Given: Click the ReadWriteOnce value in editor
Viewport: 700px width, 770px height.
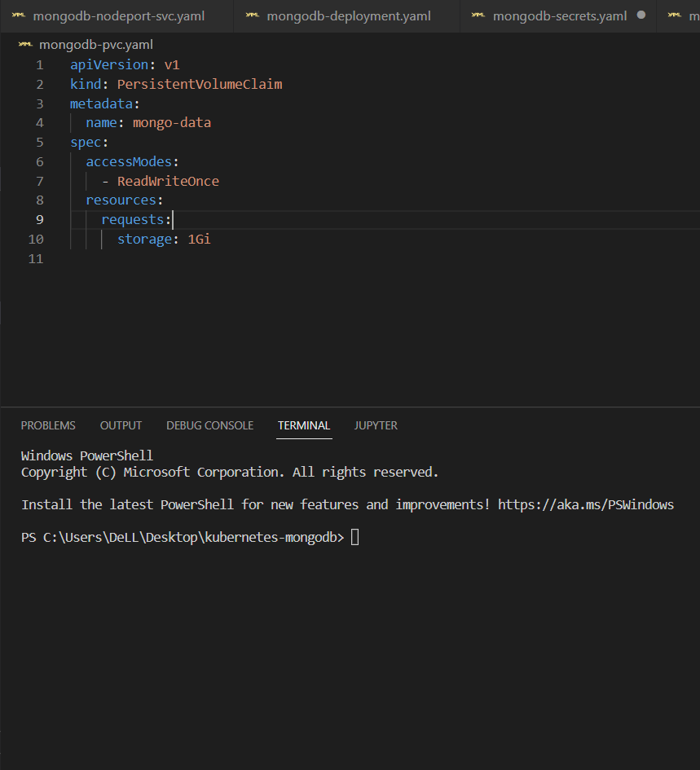Looking at the screenshot, I should click(168, 181).
